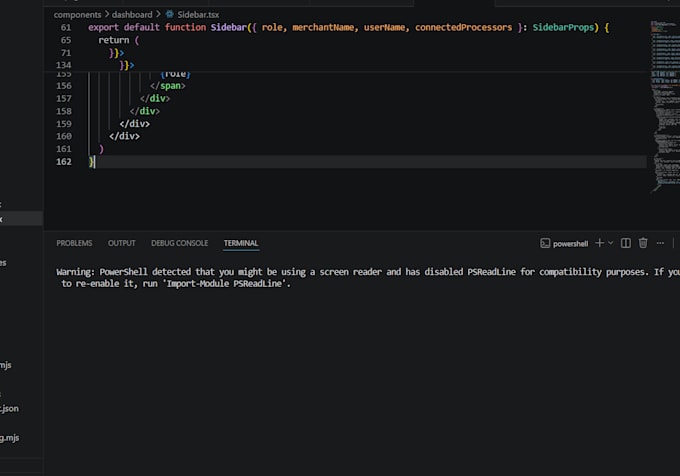Click the dashboard breadcrumb
Screen dimensions: 680x476
pyautogui.click(x=132, y=15)
